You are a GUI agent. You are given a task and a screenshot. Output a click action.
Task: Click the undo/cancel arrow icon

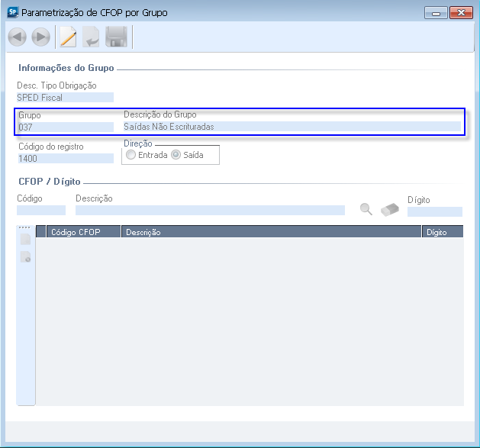click(91, 37)
